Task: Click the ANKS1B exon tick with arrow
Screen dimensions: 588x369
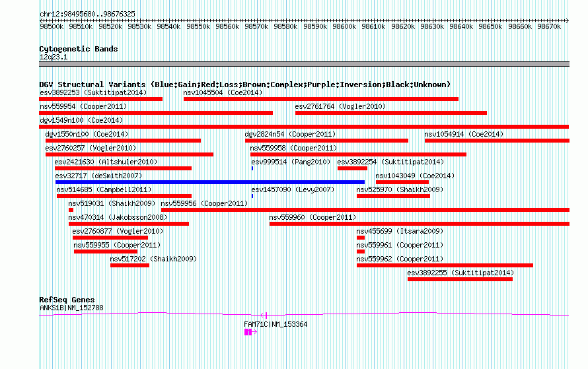Action: coord(264,315)
